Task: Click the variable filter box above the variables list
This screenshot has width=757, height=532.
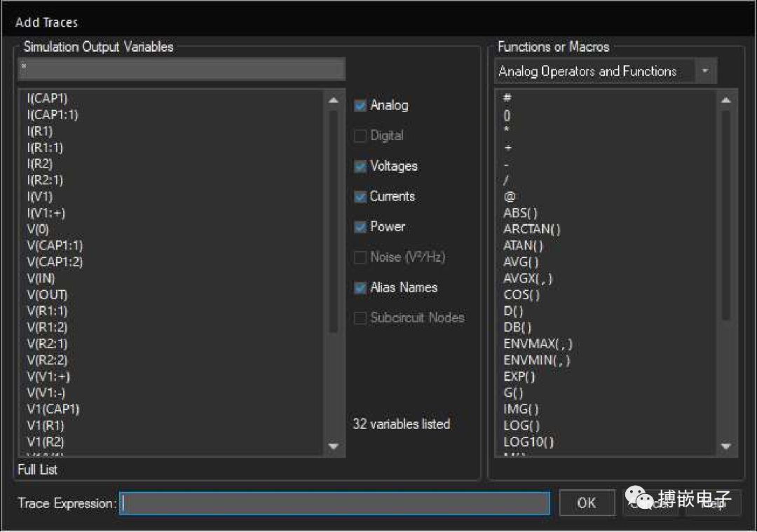Action: pyautogui.click(x=182, y=68)
